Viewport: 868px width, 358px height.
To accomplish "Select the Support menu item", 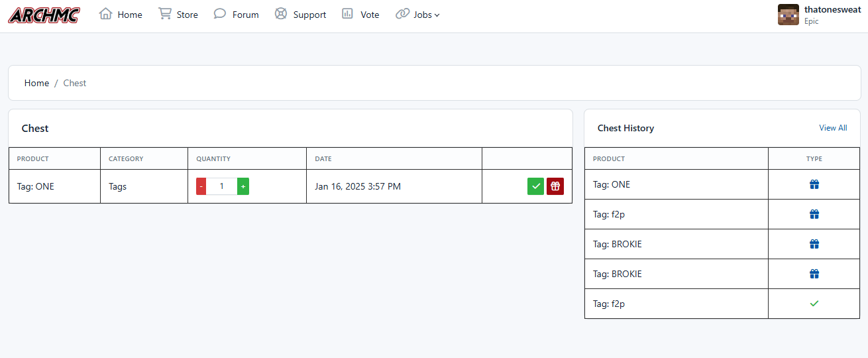I will 309,15.
